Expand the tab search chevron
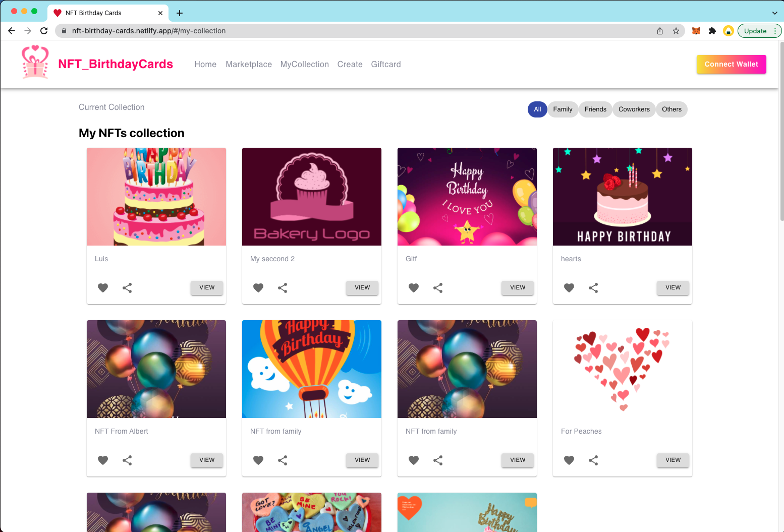This screenshot has height=532, width=784. point(775,13)
